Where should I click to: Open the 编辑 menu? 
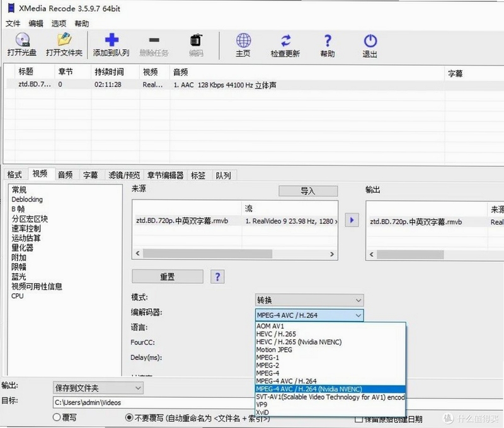click(36, 23)
